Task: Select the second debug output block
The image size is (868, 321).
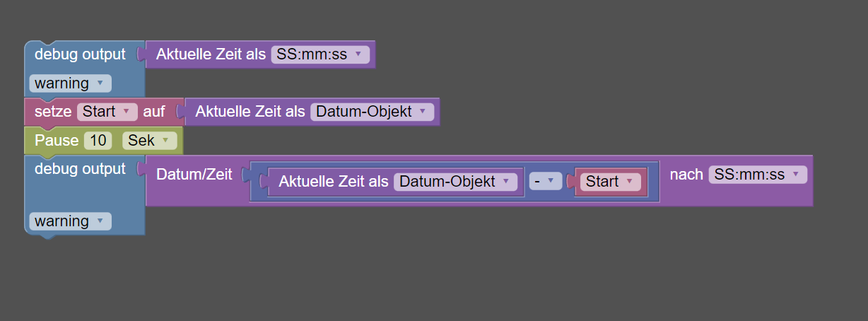Action: tap(80, 169)
